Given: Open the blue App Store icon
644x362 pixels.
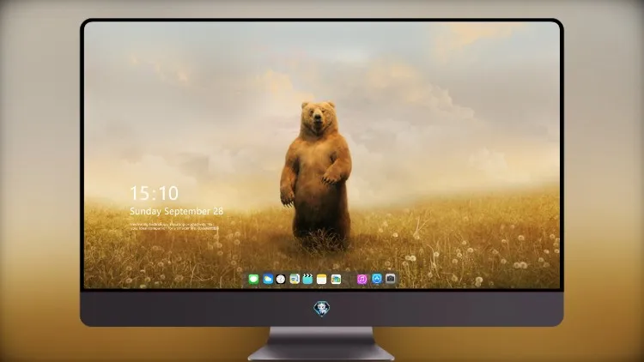Looking at the screenshot, I should click(377, 279).
